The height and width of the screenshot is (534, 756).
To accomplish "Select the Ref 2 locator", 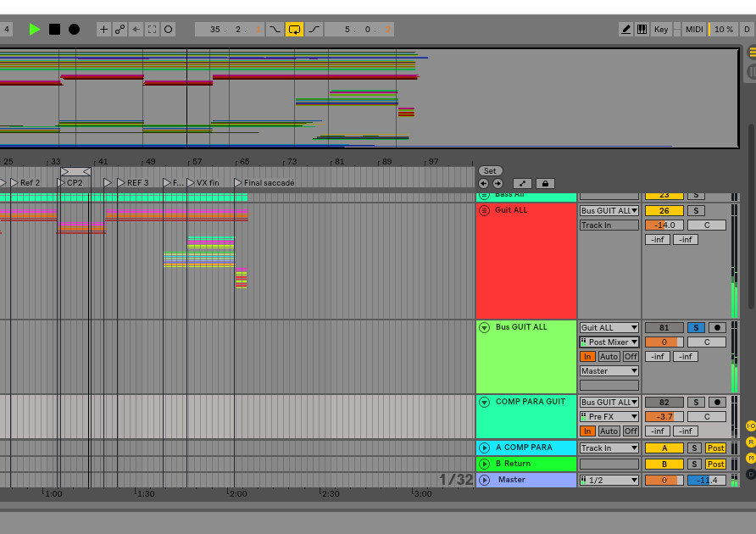I will 25,183.
